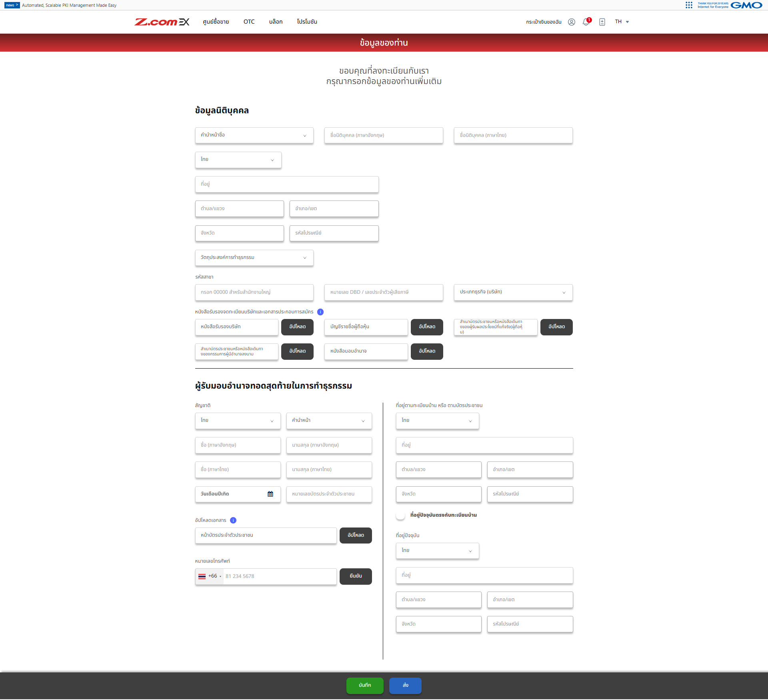Toggle current address same as house registration
This screenshot has height=700, width=768.
pyautogui.click(x=400, y=515)
